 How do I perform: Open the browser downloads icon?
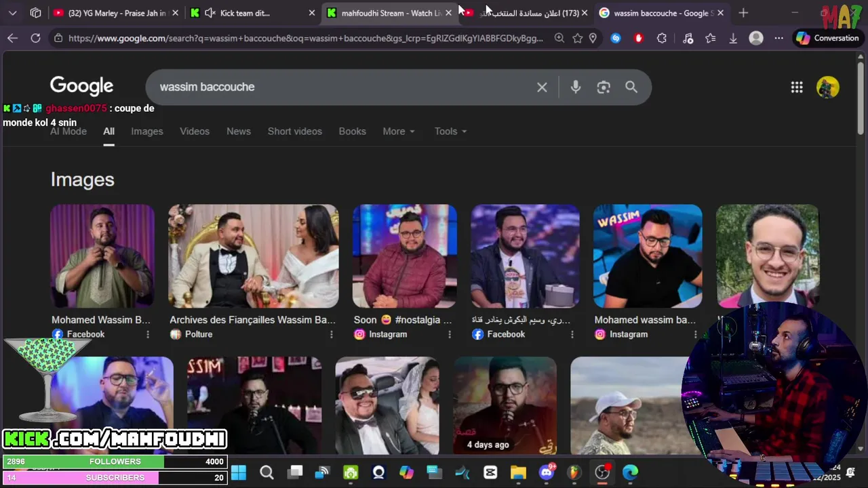733,38
